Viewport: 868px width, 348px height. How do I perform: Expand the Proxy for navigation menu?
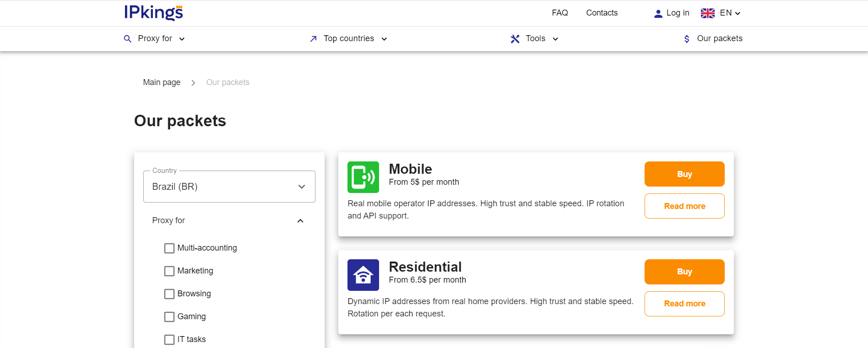(x=155, y=39)
